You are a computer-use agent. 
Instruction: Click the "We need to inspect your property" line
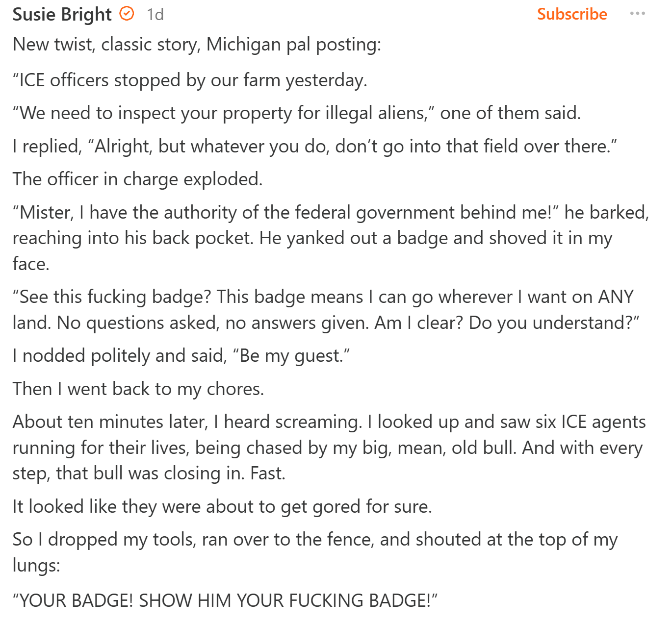point(296,113)
